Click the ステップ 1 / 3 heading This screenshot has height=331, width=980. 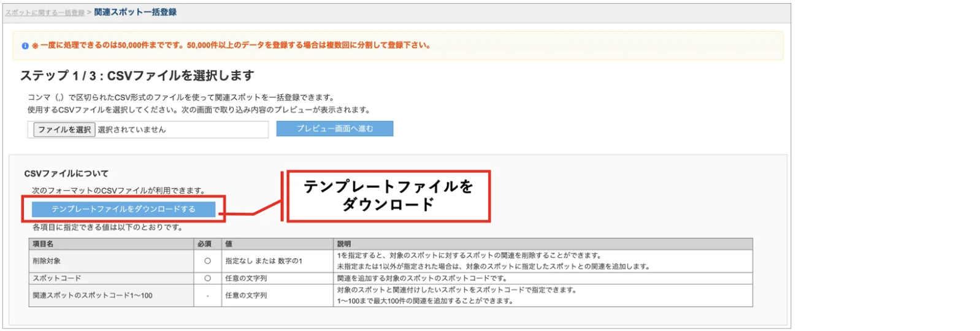click(137, 76)
